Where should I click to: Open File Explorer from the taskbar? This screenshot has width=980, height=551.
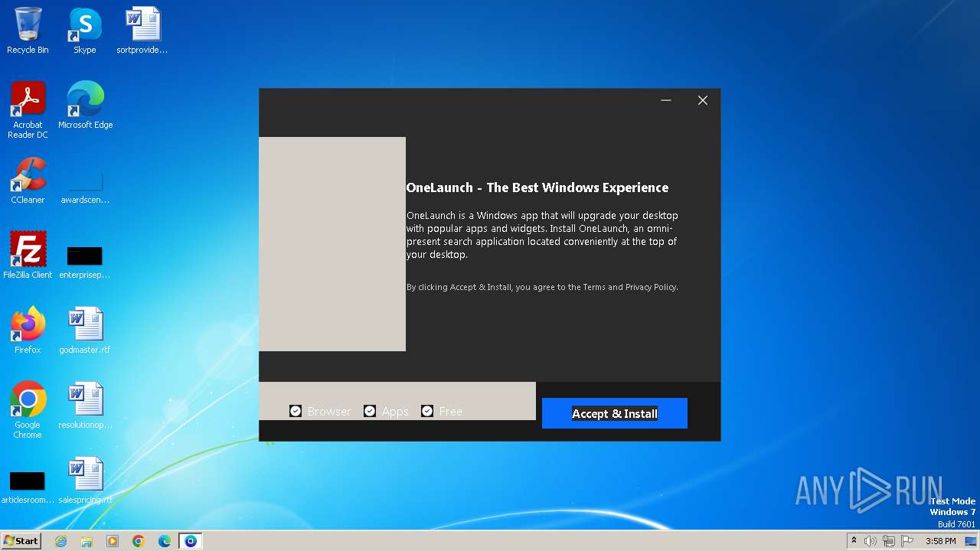(87, 541)
